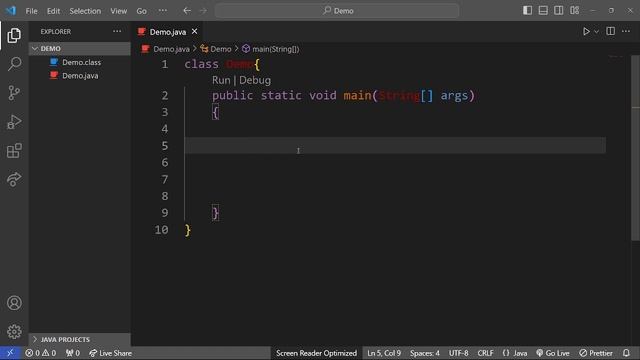Open the Live Share activity bar icon
The width and height of the screenshot is (640, 360).
coord(14,179)
